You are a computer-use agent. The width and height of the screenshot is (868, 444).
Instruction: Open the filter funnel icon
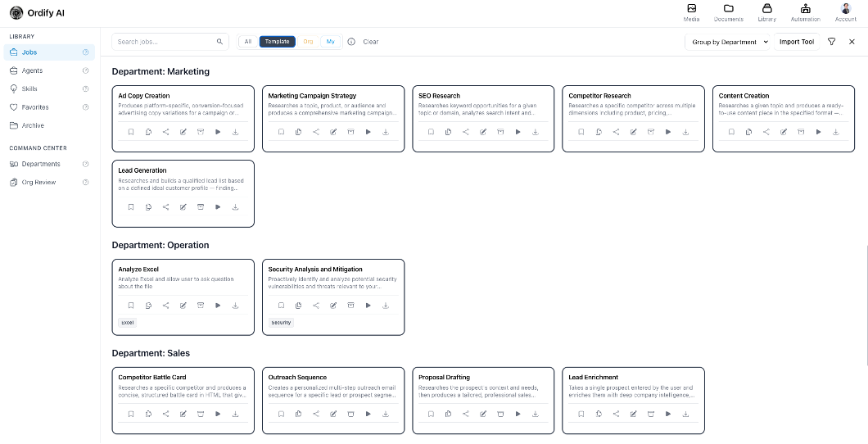coord(831,42)
